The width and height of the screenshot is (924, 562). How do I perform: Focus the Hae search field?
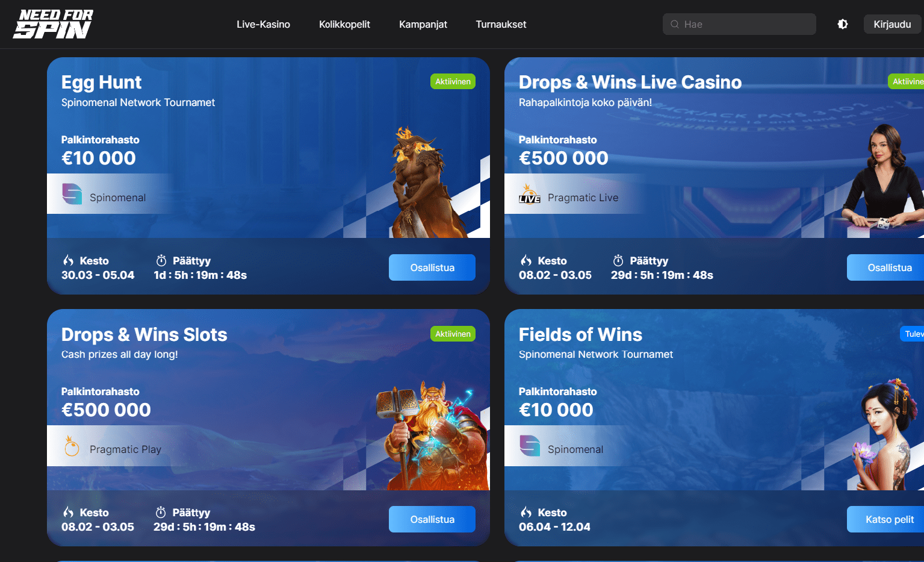pos(739,24)
